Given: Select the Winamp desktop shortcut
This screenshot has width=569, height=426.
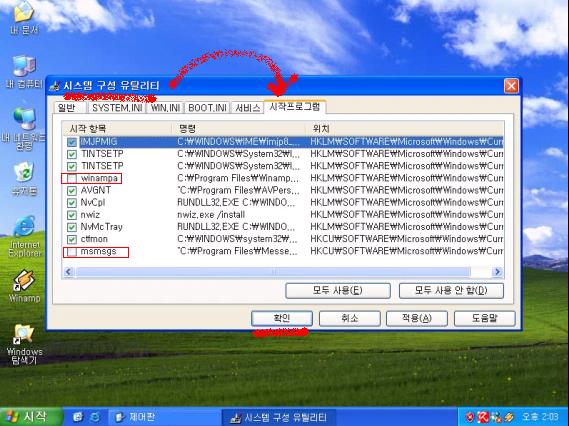Looking at the screenshot, I should [x=24, y=286].
